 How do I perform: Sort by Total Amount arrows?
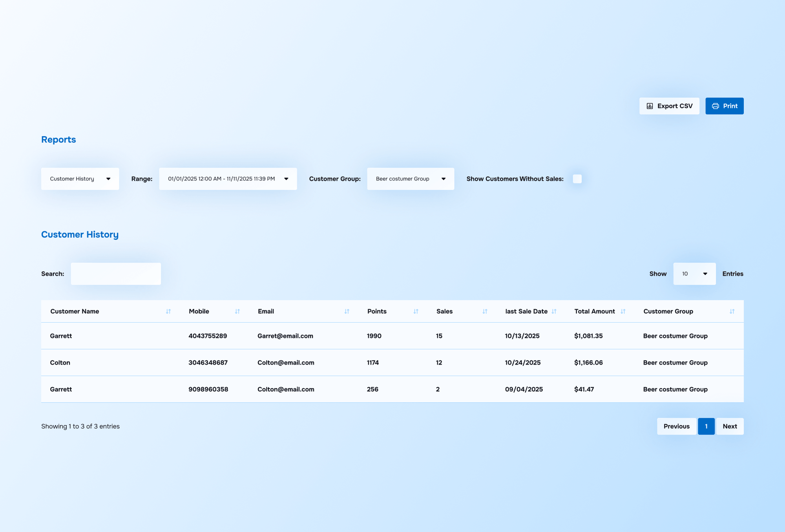coord(623,311)
